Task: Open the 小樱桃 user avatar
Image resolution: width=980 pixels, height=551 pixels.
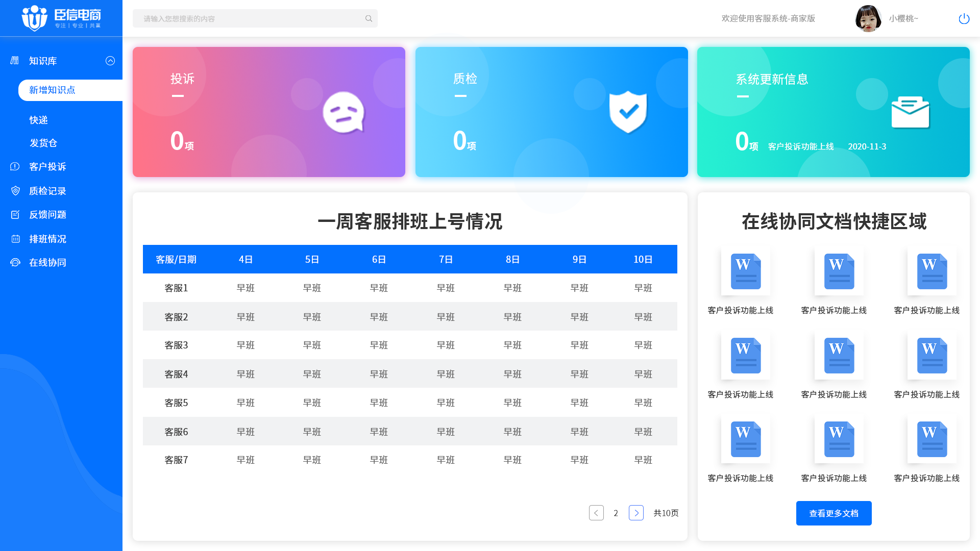Action: point(868,18)
